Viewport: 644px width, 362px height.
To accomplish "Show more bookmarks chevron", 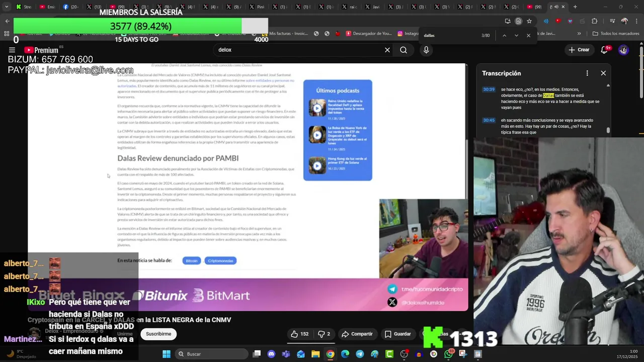I will coord(579,34).
